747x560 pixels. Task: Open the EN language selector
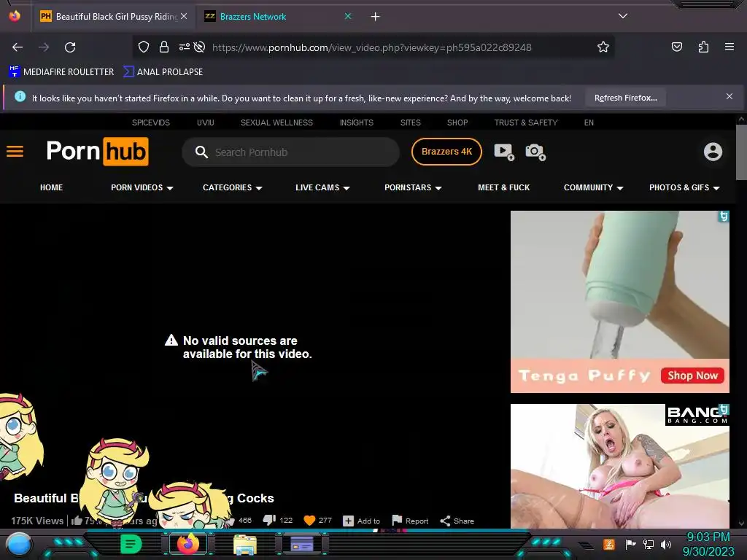click(589, 122)
